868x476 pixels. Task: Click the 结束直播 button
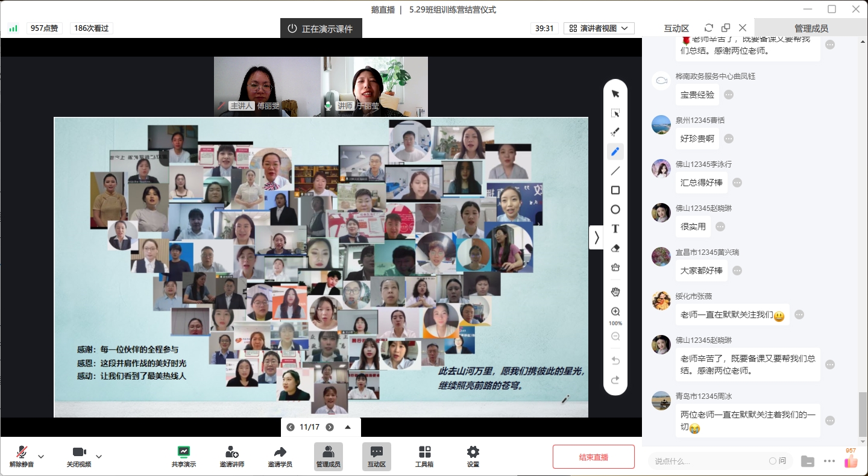point(593,457)
